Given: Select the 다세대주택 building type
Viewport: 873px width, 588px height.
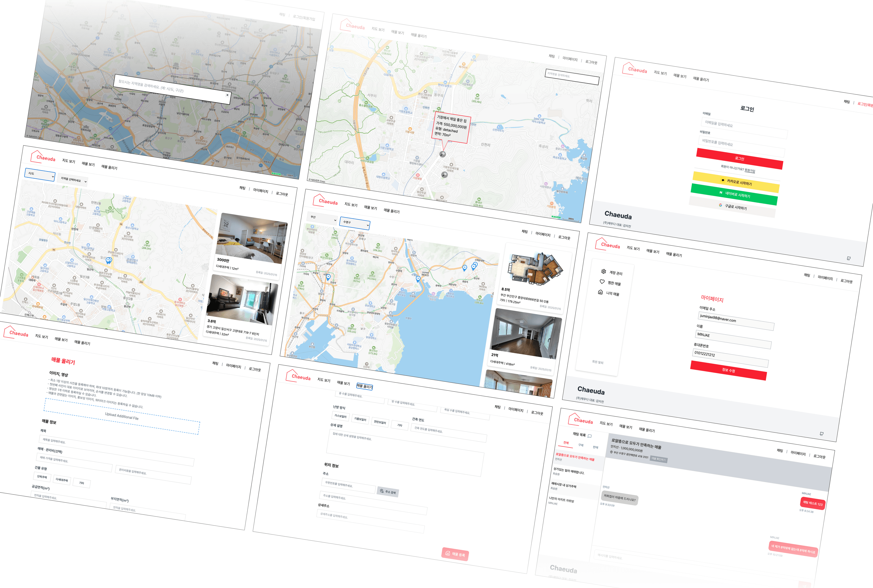Looking at the screenshot, I should (62, 480).
